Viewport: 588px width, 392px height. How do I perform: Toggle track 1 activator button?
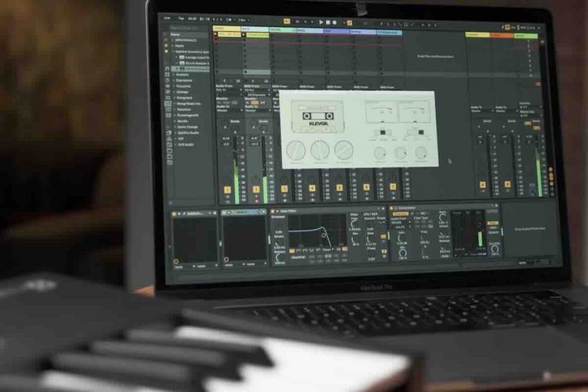click(227, 190)
